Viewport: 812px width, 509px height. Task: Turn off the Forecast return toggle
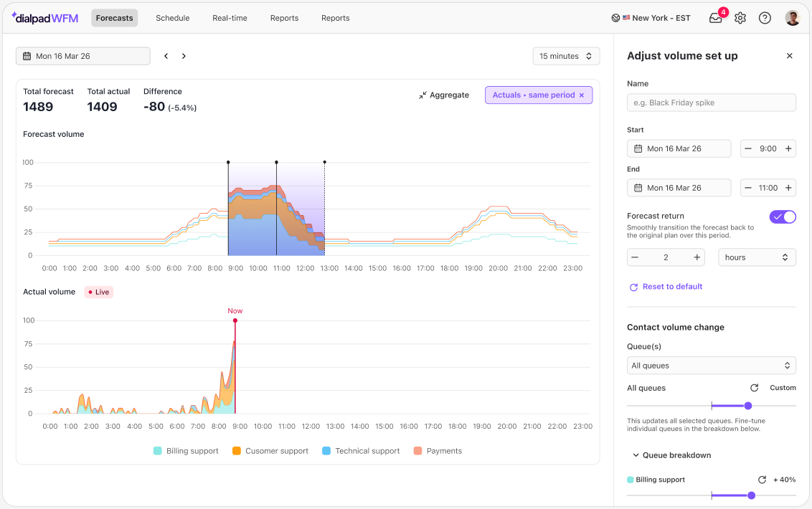point(783,217)
